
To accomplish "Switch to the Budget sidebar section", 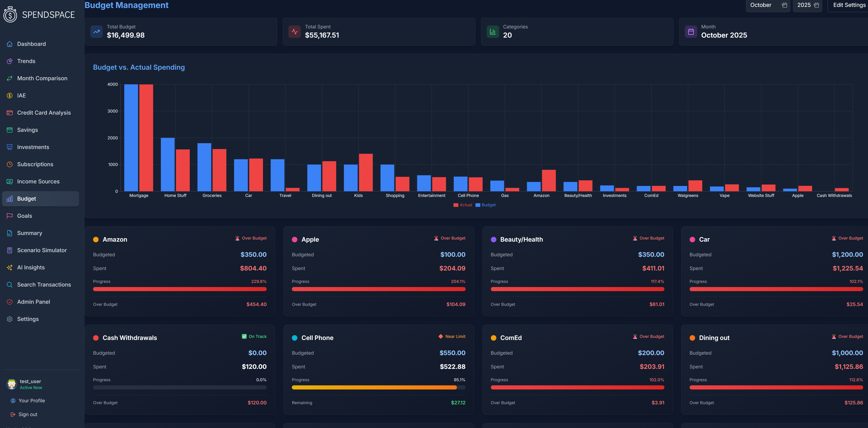I will [x=27, y=199].
